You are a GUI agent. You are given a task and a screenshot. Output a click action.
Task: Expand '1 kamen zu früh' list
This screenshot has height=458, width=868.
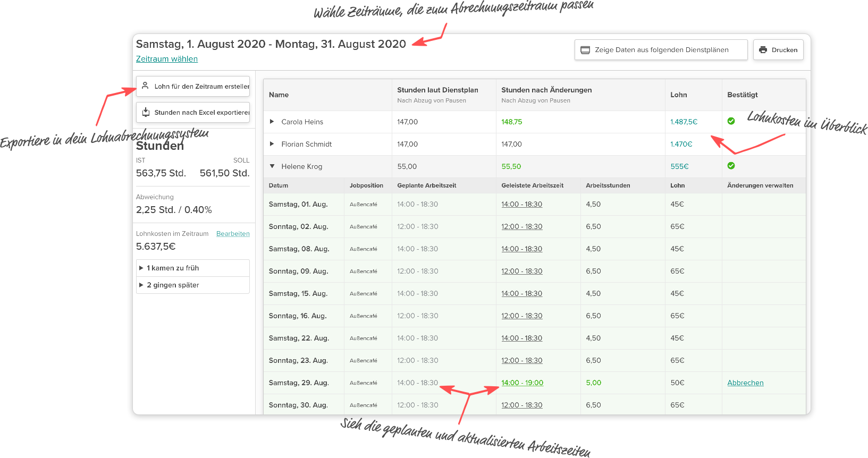141,268
